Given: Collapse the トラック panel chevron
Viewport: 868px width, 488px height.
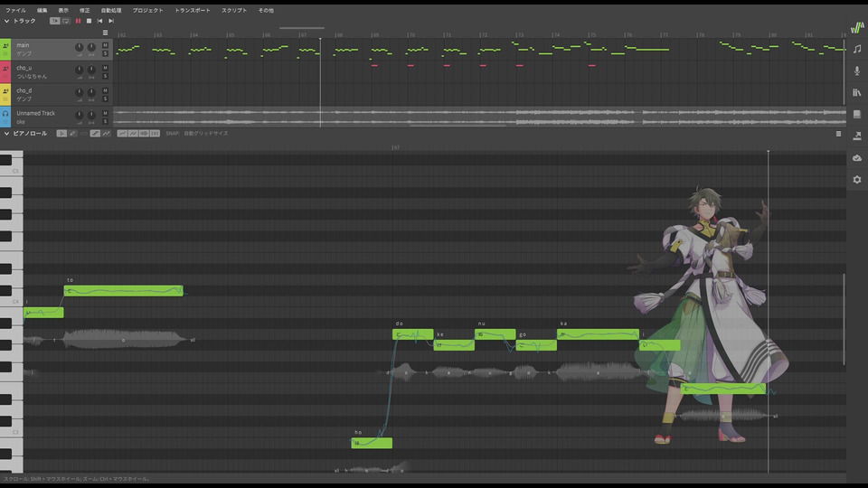Looking at the screenshot, I should click(6, 21).
